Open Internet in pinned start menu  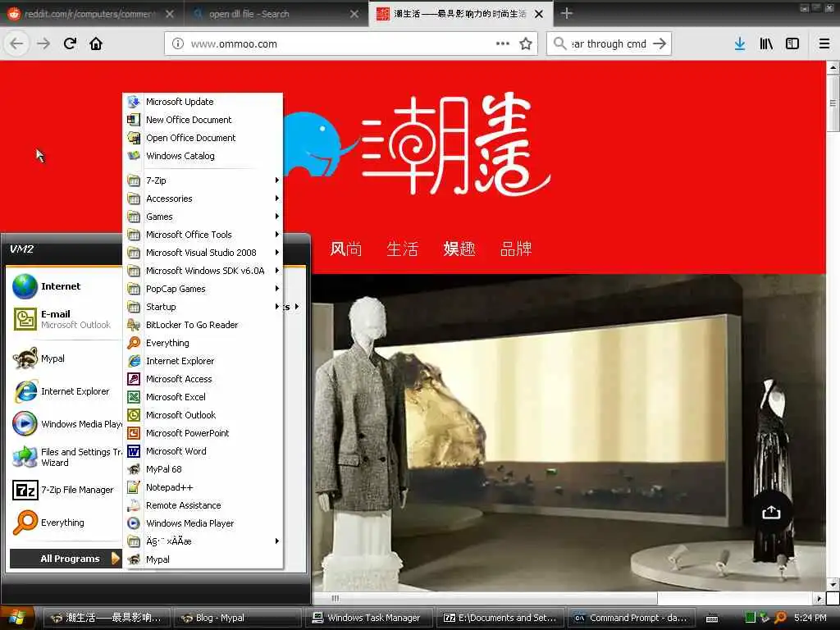coord(66,286)
